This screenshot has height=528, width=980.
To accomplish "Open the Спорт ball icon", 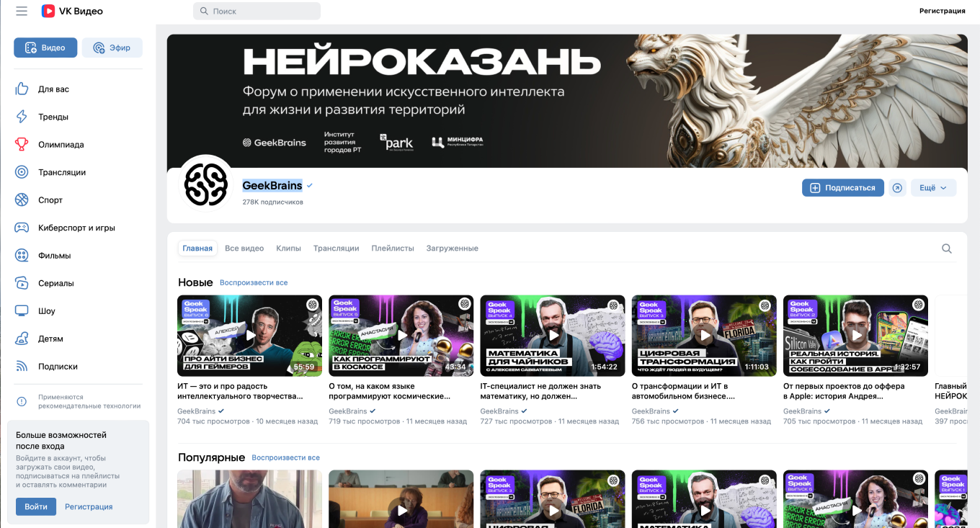I will [x=22, y=200].
